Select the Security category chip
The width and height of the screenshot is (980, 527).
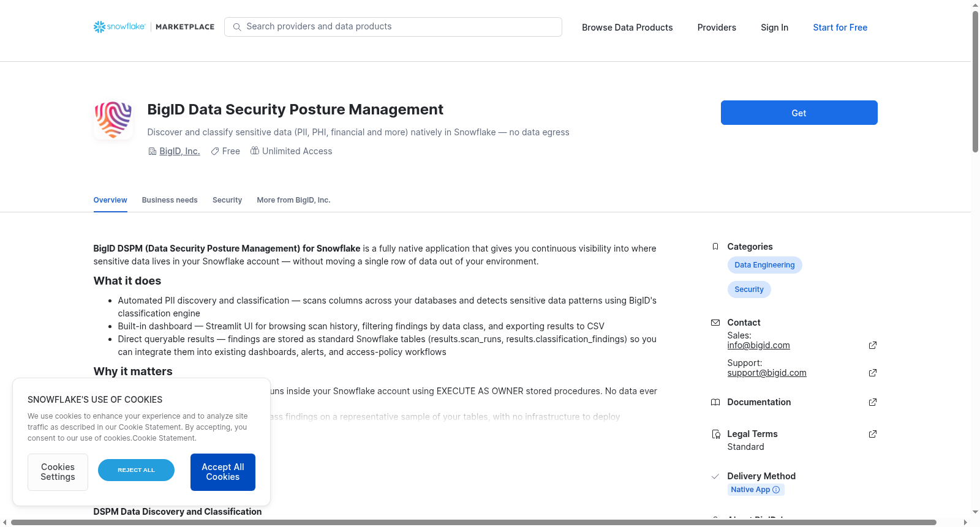tap(749, 290)
